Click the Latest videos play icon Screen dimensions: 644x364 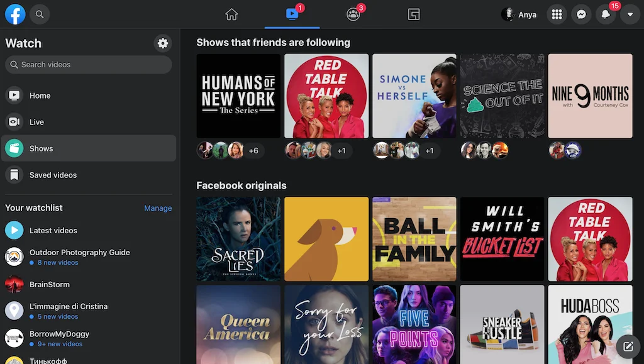[x=14, y=230]
